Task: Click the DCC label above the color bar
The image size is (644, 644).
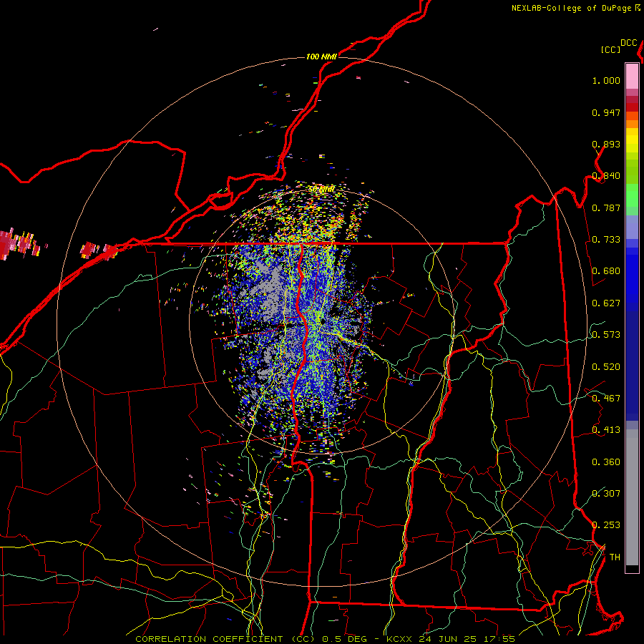Action: pyautogui.click(x=629, y=43)
